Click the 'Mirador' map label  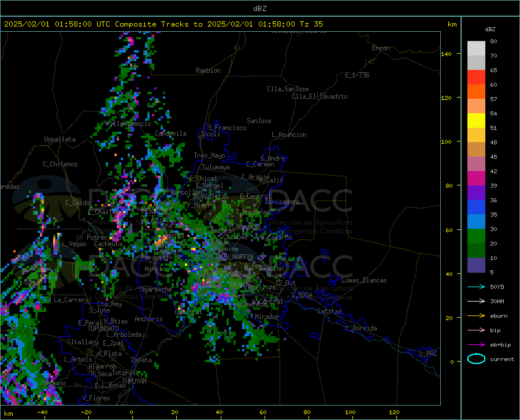coord(266,317)
